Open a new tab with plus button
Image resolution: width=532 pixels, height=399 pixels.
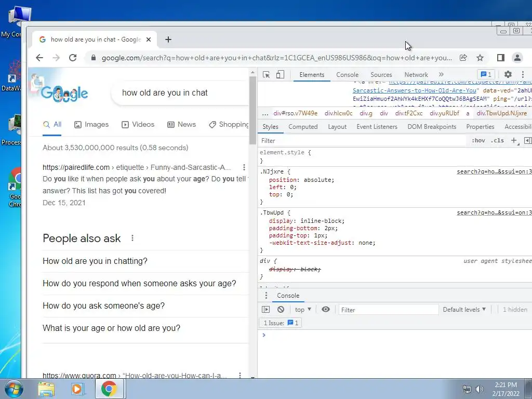pyautogui.click(x=168, y=39)
